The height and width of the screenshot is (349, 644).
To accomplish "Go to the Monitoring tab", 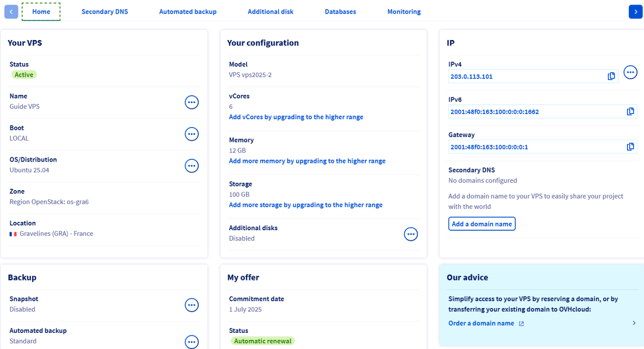I will pos(404,12).
